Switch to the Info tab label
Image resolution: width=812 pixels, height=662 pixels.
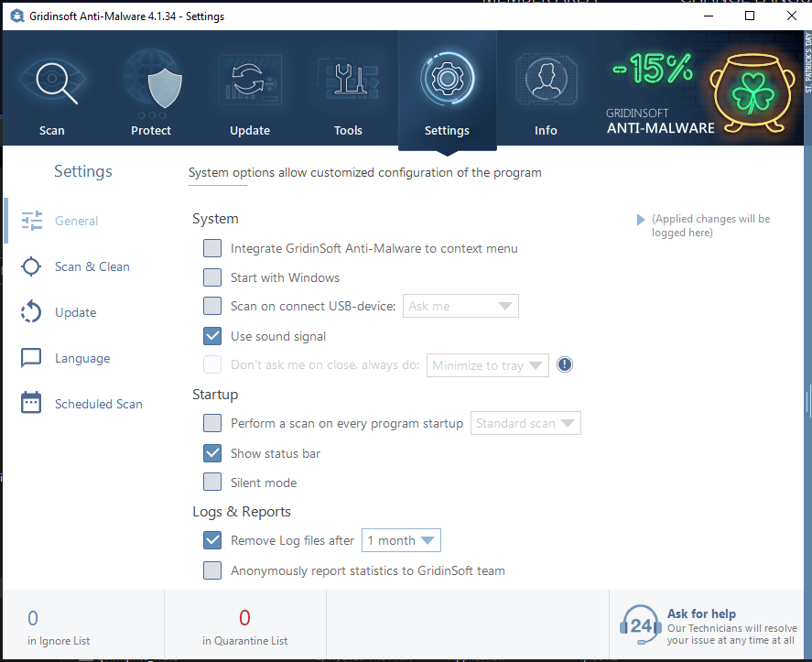point(546,131)
